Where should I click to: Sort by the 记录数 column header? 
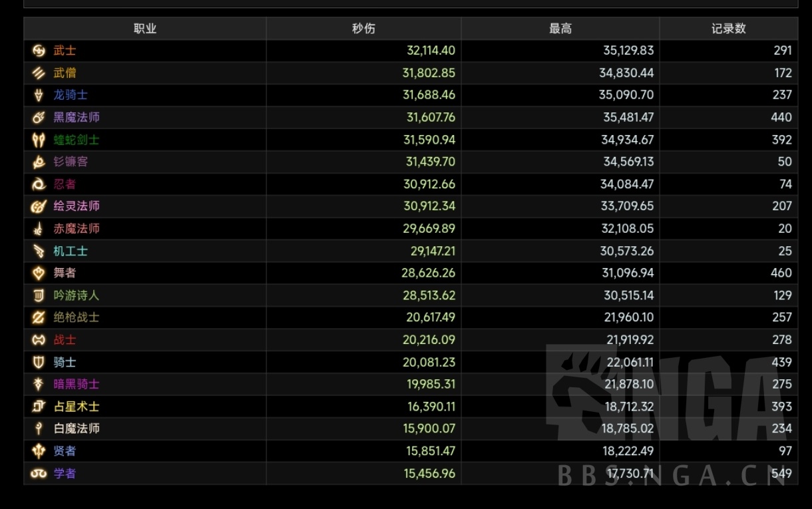(728, 29)
